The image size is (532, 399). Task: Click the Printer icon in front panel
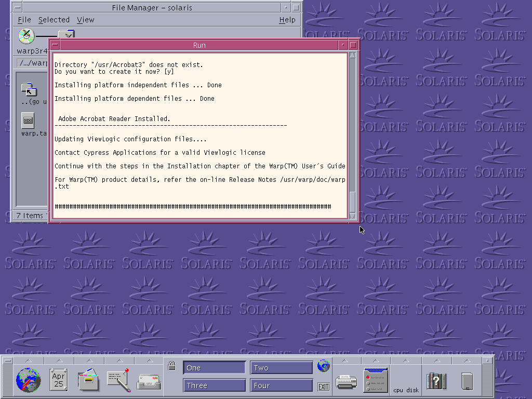346,382
